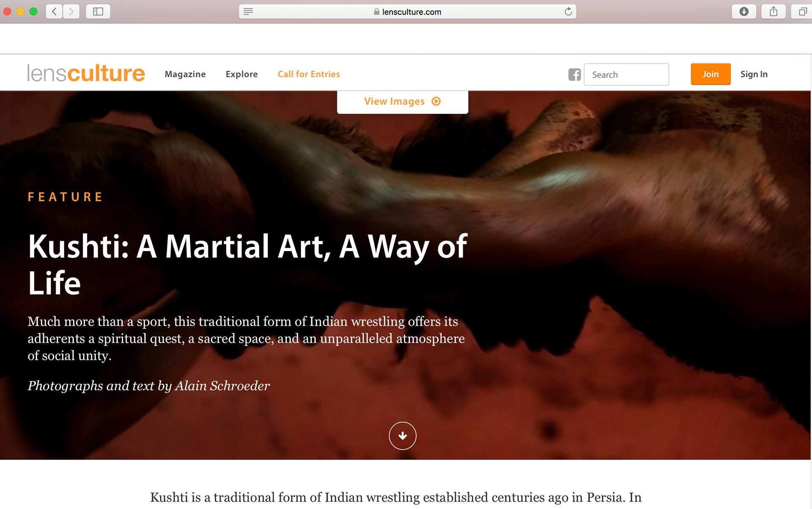Toggle the Safari sidebar button
Image resolution: width=812 pixels, height=509 pixels.
pos(98,11)
